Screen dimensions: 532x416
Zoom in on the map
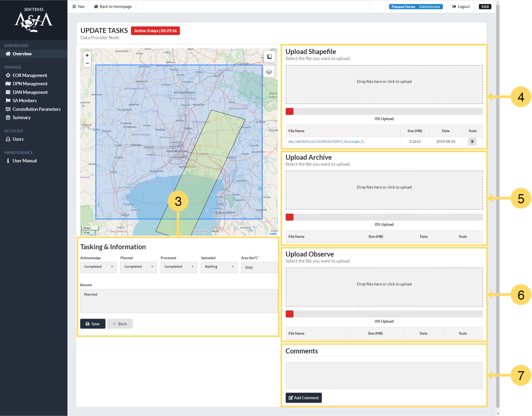coord(87,55)
